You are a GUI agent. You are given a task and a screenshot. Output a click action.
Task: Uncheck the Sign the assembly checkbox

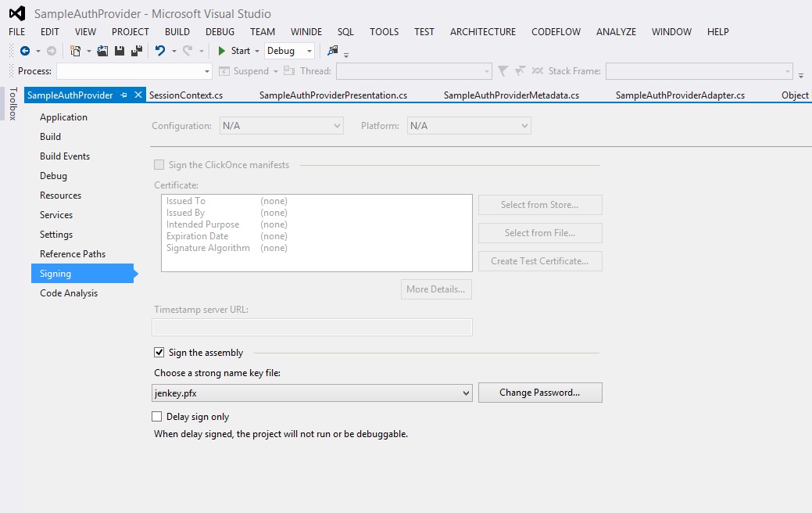(x=159, y=353)
